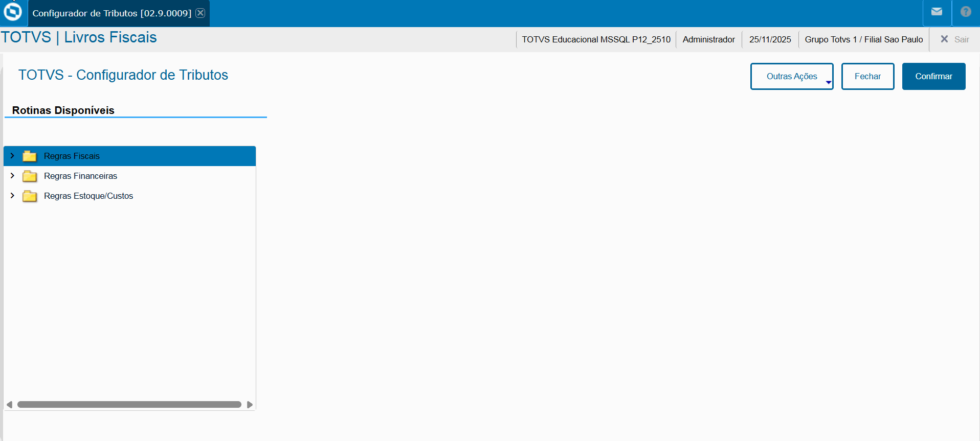
Task: Click the TOTVS logo icon
Action: click(x=13, y=12)
